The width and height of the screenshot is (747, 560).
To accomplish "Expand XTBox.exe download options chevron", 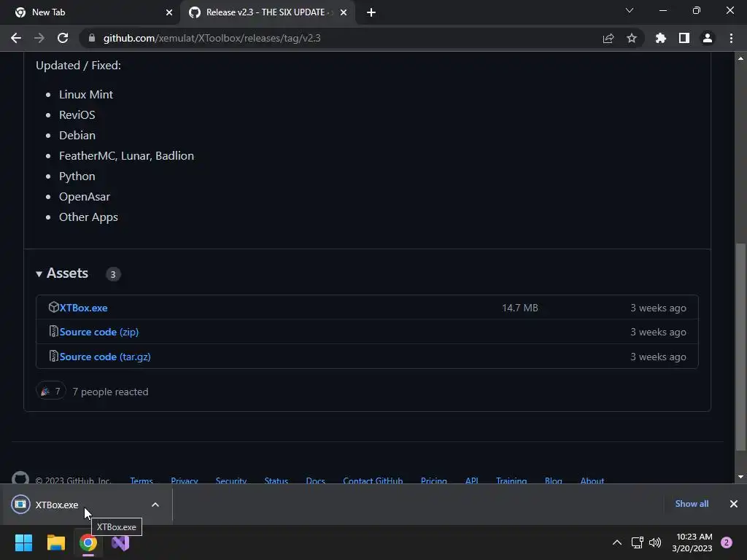I will click(x=155, y=505).
